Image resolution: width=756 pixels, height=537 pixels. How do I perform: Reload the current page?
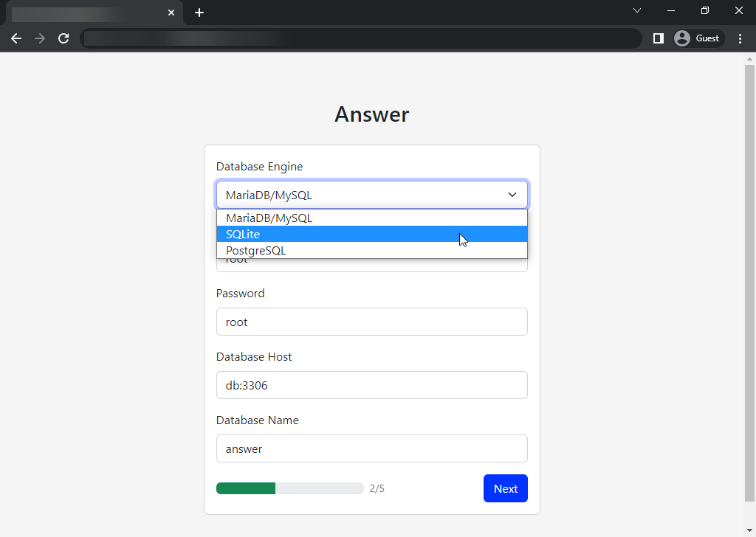(x=63, y=38)
